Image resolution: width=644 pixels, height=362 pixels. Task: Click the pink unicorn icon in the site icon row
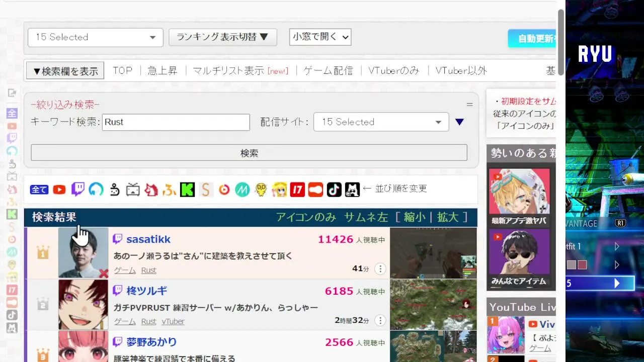(151, 190)
